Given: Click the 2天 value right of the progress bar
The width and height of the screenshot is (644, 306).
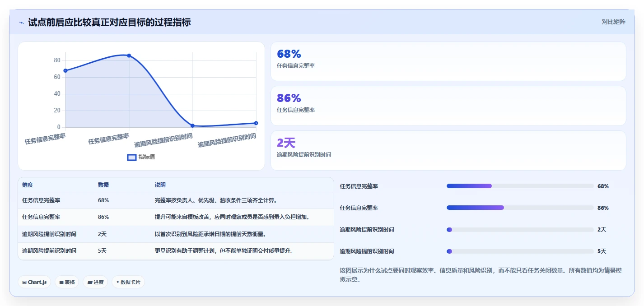Looking at the screenshot, I should (602, 229).
